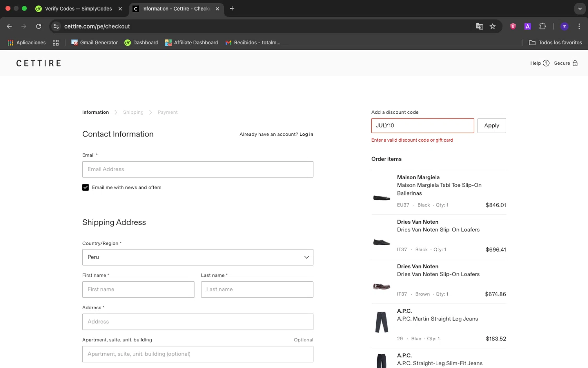Image resolution: width=588 pixels, height=368 pixels.
Task: Open site information icon in address bar
Action: point(56,26)
